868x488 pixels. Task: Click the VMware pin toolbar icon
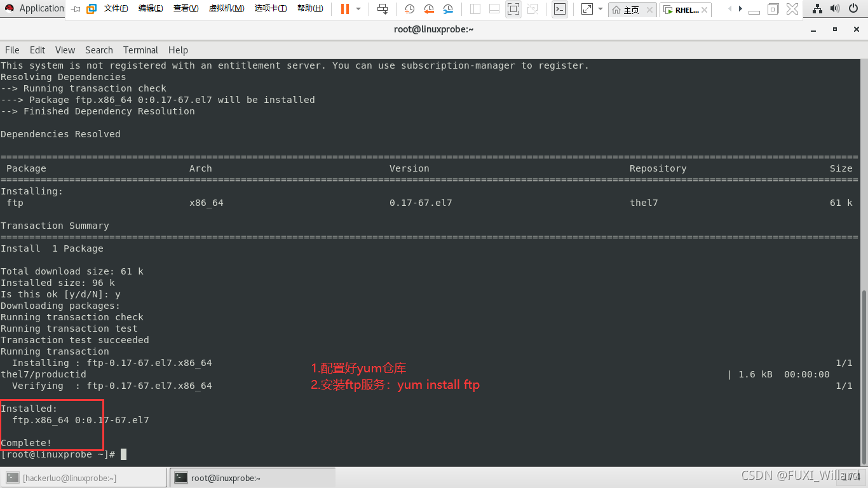(76, 9)
